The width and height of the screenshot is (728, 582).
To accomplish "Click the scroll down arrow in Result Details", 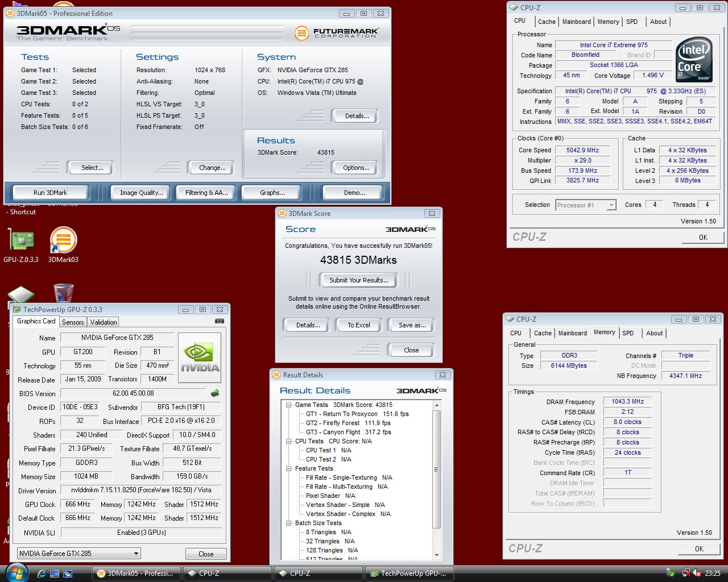I will coord(437,555).
